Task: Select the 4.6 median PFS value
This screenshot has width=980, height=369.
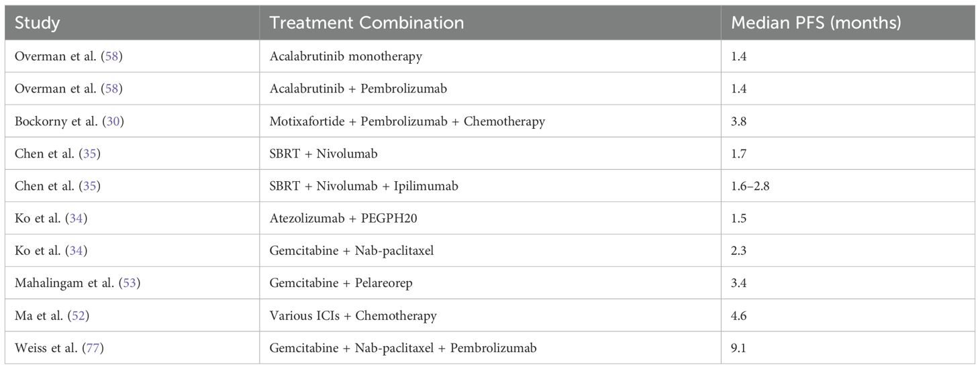Action: pyautogui.click(x=740, y=316)
